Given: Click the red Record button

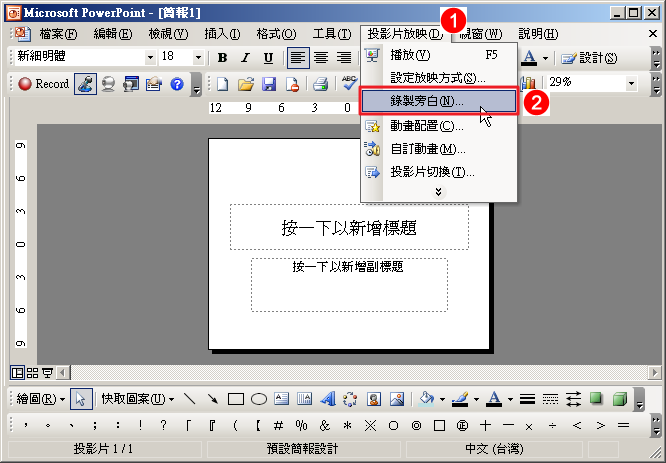Looking at the screenshot, I should click(x=43, y=84).
